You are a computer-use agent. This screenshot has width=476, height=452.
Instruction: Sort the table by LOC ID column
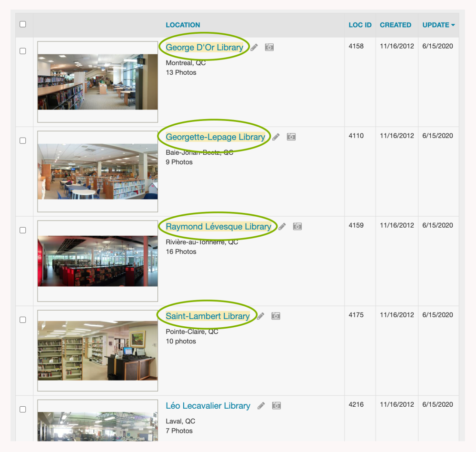[360, 25]
